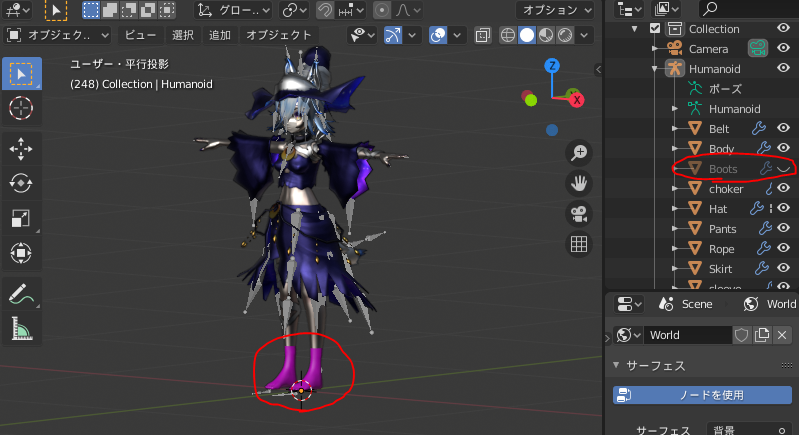This screenshot has width=799, height=435.
Task: Select the Rotate tool
Action: point(21,183)
